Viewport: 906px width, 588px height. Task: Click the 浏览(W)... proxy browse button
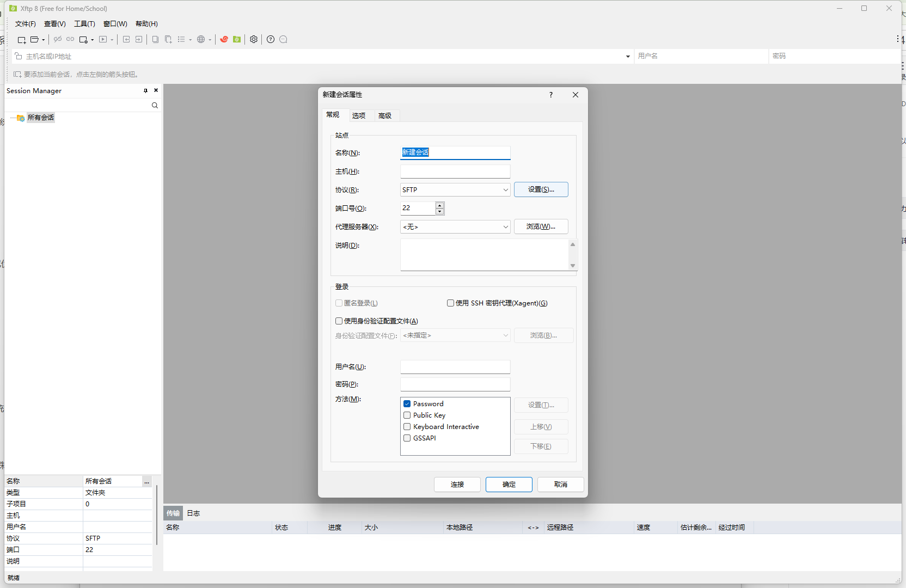[541, 226]
